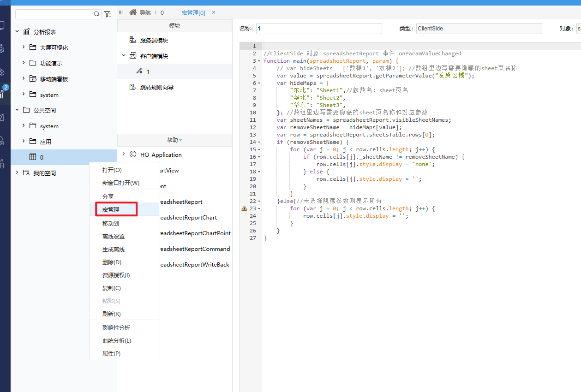
Task: Click the 我的空间 personal folder icon
Action: point(26,173)
